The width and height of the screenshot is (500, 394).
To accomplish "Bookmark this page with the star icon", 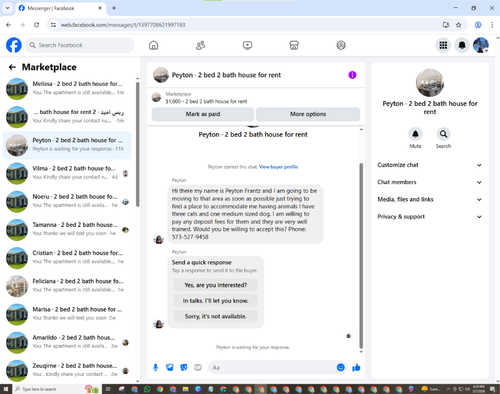I will click(459, 25).
